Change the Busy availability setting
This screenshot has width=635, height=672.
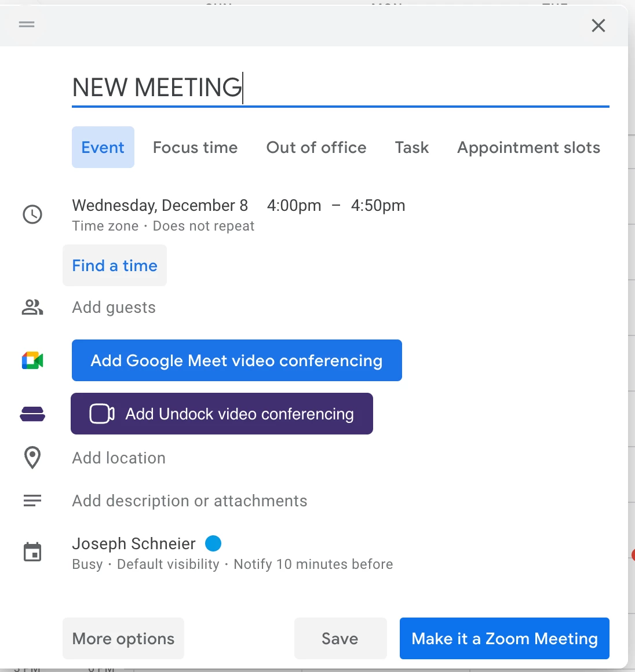(87, 564)
